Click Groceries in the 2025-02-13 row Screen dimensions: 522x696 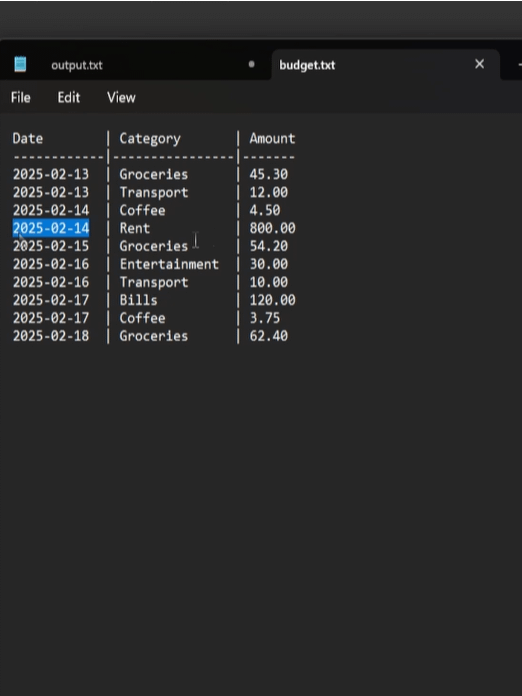tap(154, 174)
